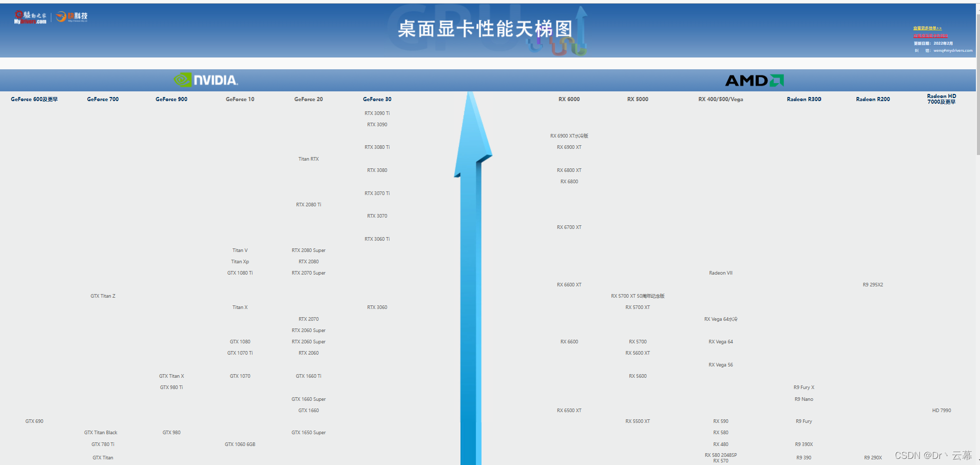Image resolution: width=980 pixels, height=465 pixels.
Task: Click the MyDrivers.com logo
Action: tap(30, 17)
